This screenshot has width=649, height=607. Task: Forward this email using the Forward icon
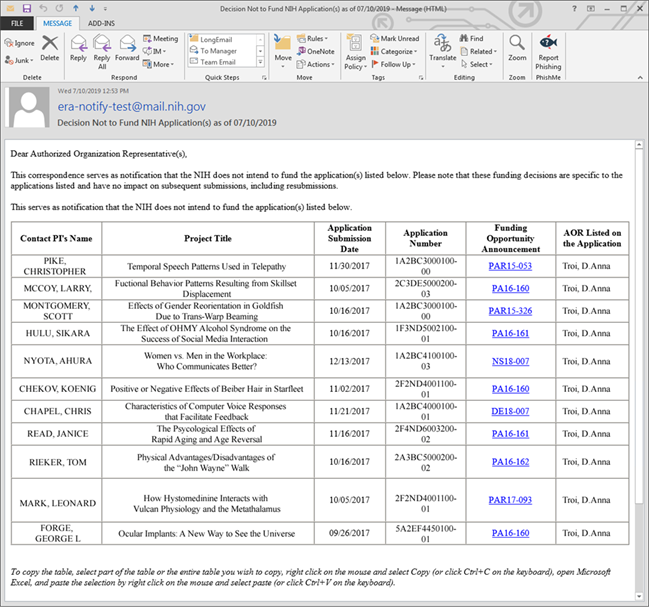pyautogui.click(x=127, y=43)
